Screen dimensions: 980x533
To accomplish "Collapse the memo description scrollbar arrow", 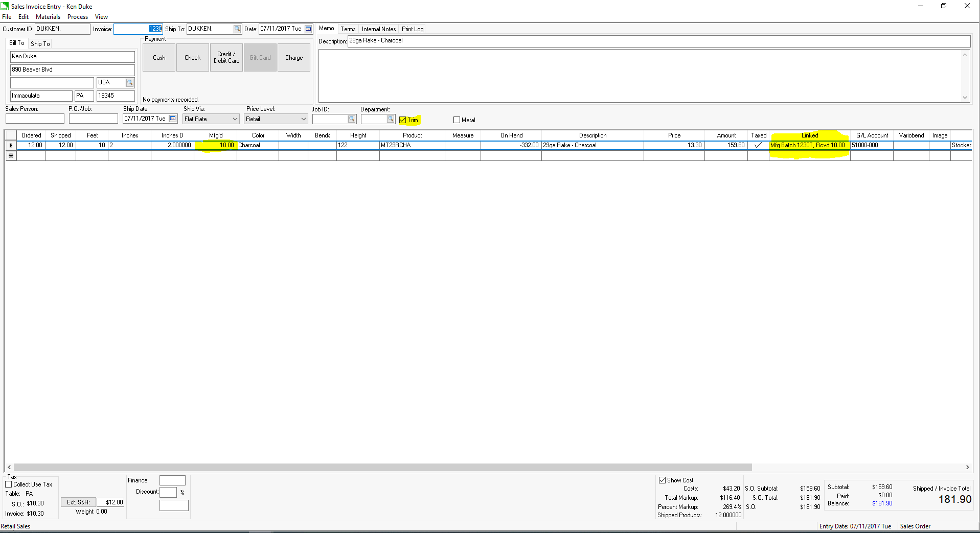I will coord(965,55).
